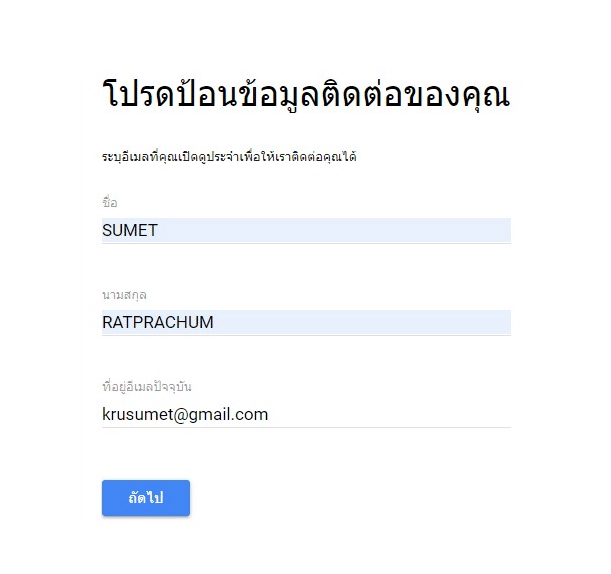Click the @ symbol in the email address
The image size is (611, 574).
point(180,415)
